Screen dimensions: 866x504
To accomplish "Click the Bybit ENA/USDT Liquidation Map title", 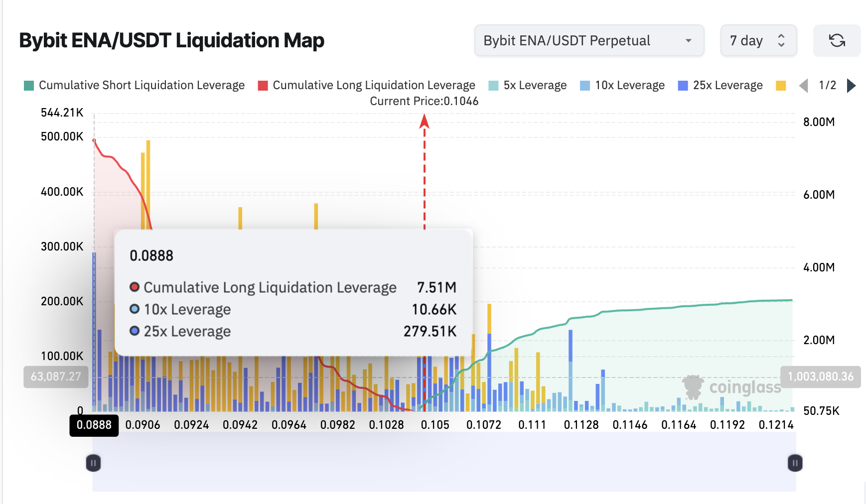I will click(x=171, y=41).
